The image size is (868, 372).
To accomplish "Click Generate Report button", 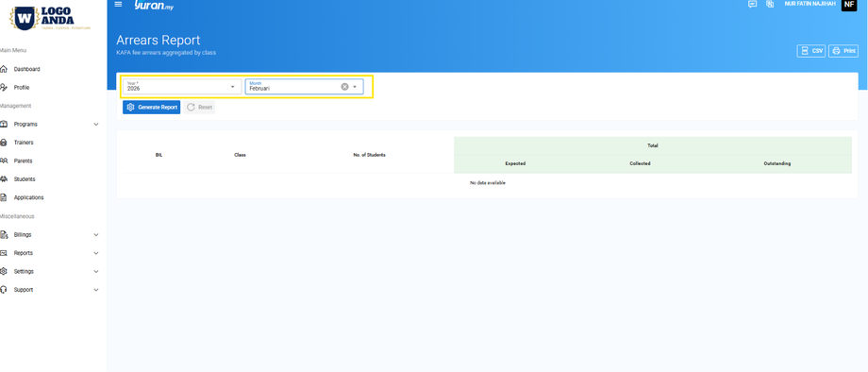I will [152, 108].
